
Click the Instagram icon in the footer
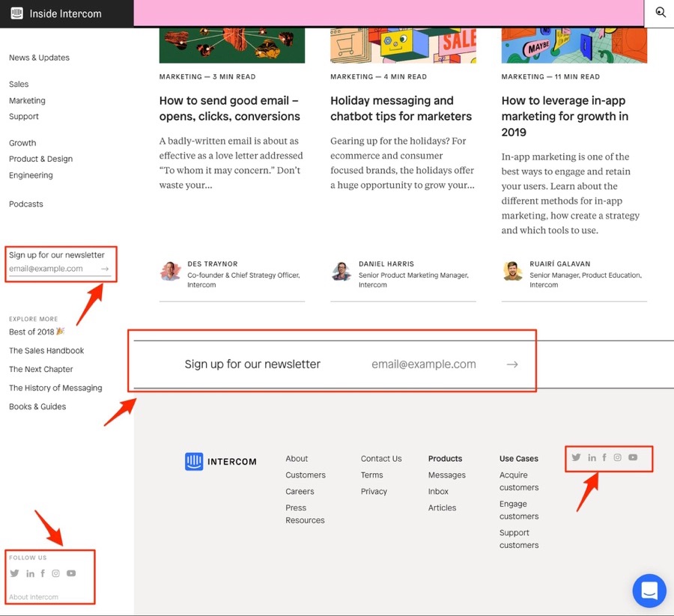[x=617, y=457]
